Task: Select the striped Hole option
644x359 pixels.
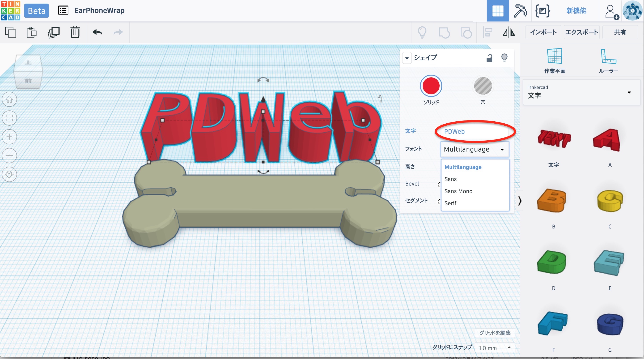Action: (483, 86)
